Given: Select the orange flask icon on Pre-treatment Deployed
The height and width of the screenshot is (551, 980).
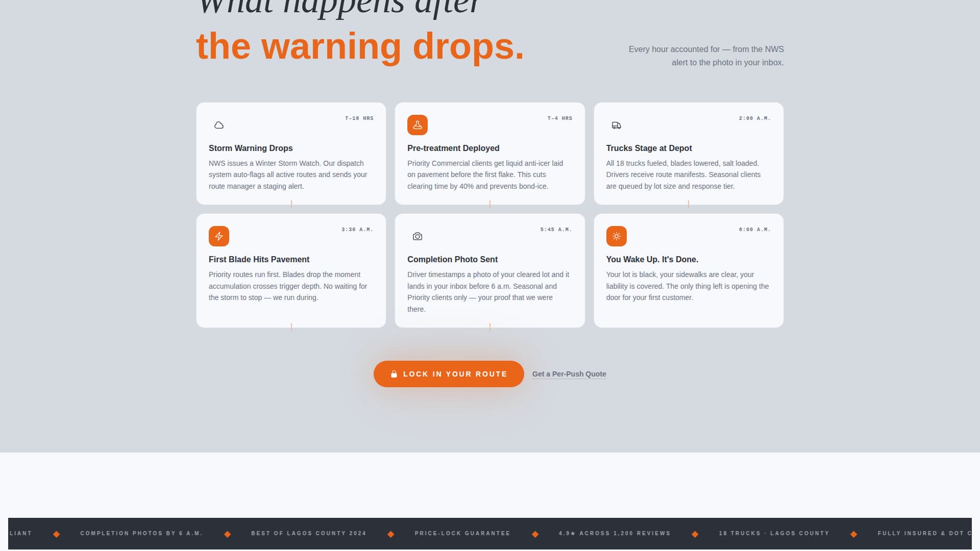Looking at the screenshot, I should coord(418,124).
